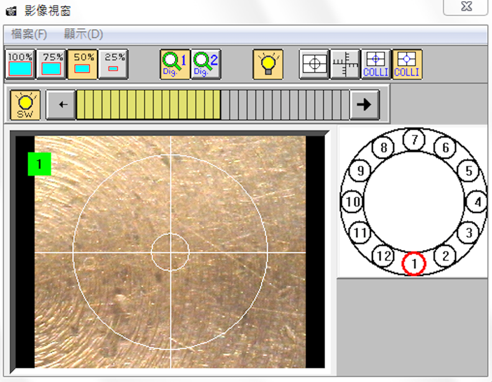Click the first COLLI collimation button
Image resolution: width=492 pixels, height=382 pixels.
376,64
